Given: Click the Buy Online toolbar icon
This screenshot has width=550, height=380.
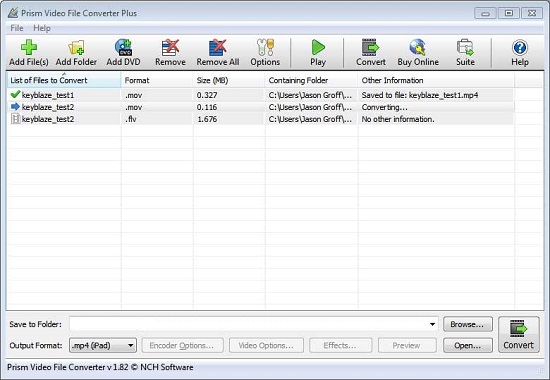Looking at the screenshot, I should point(418,53).
